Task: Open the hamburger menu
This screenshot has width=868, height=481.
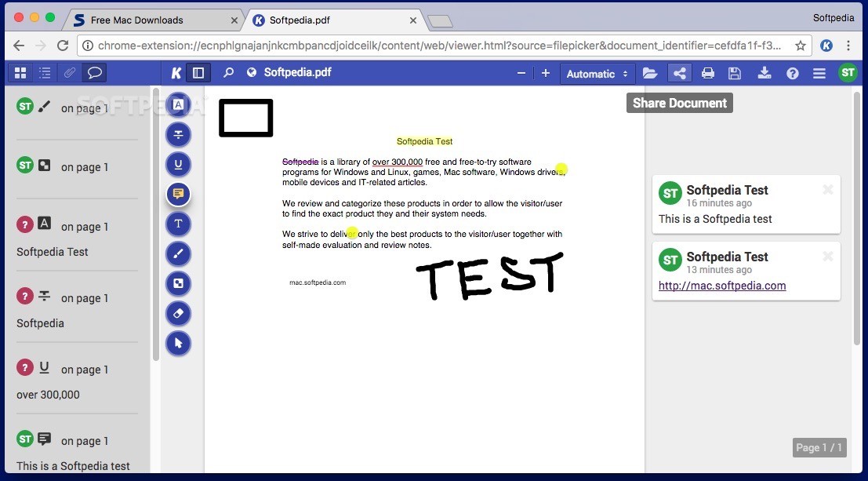Action: [x=819, y=73]
